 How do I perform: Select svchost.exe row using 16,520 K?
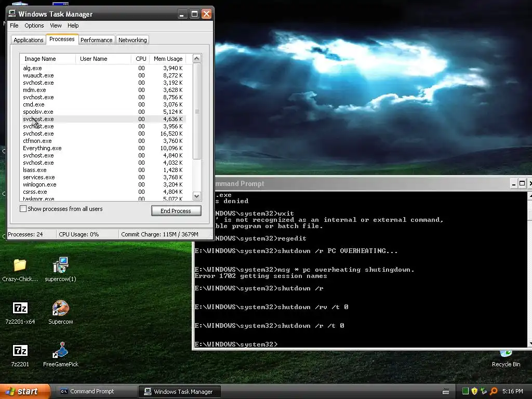tap(103, 134)
